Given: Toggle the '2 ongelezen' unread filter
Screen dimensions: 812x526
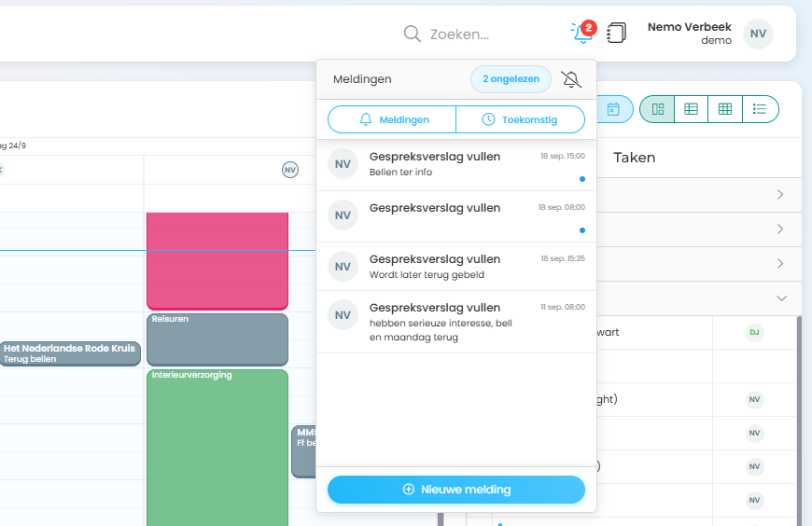Looking at the screenshot, I should (x=511, y=80).
